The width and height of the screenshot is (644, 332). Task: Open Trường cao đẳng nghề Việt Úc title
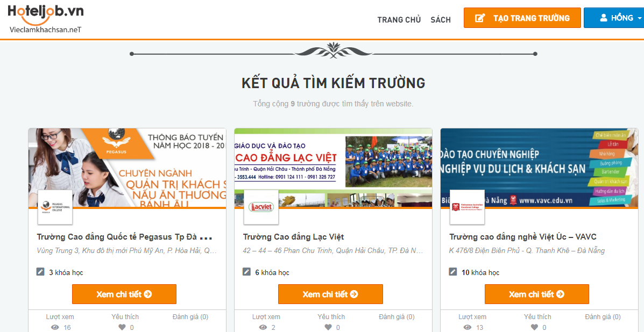(523, 237)
